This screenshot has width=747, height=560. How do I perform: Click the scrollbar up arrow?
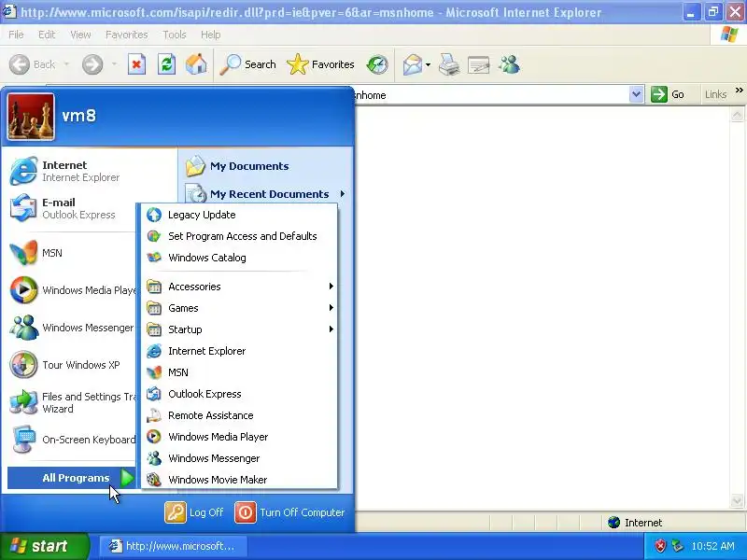[x=737, y=115]
